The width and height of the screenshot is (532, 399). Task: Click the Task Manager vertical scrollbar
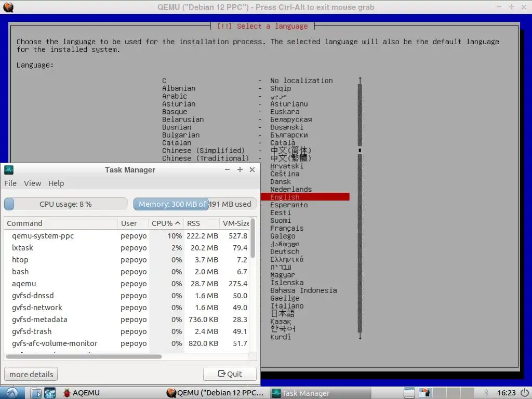(252, 238)
